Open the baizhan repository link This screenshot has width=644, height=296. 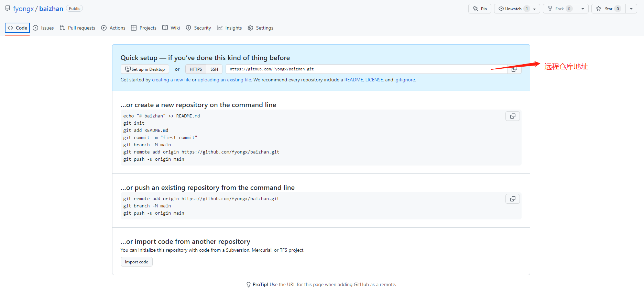pyautogui.click(x=51, y=9)
